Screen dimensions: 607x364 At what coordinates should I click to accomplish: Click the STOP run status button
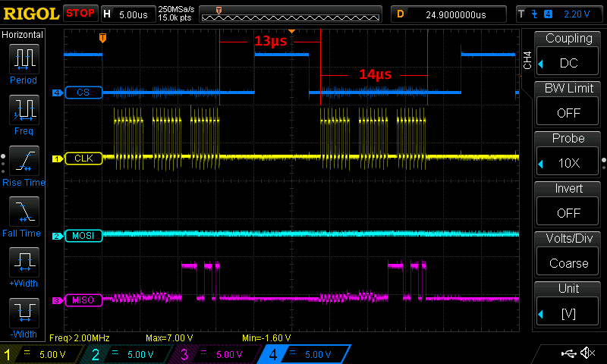80,14
